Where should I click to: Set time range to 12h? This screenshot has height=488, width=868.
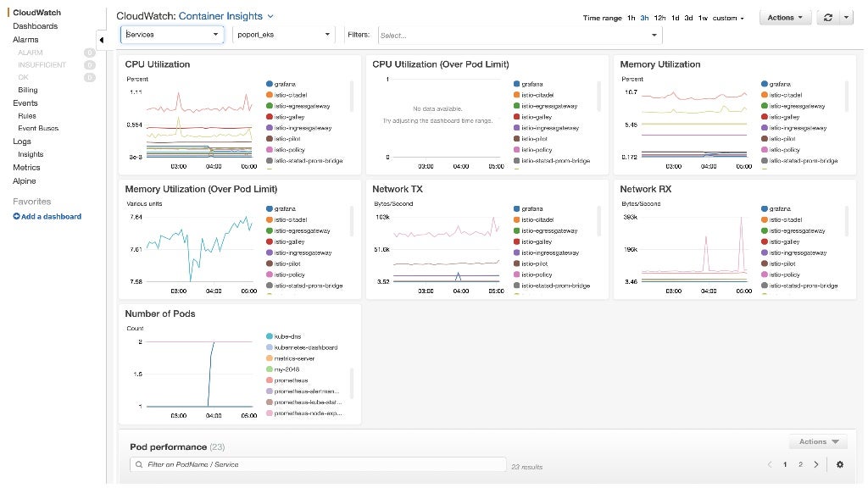pos(659,19)
